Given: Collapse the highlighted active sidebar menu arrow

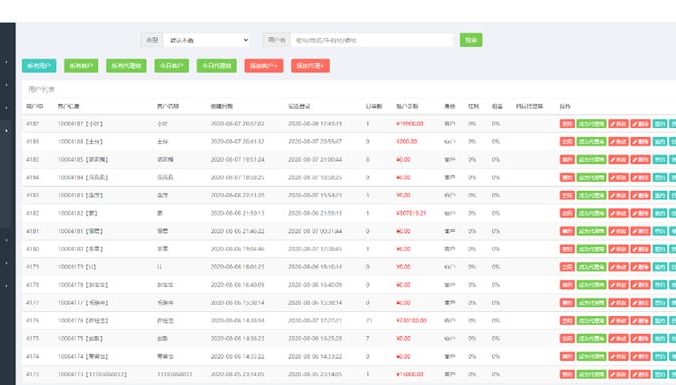Looking at the screenshot, I should tap(6, 130).
